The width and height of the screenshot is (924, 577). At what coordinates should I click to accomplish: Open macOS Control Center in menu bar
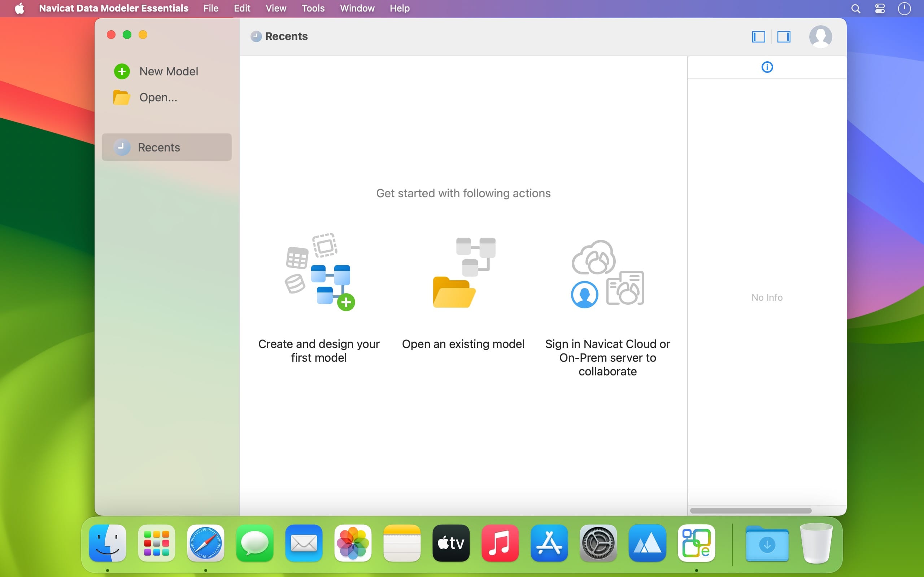coord(880,8)
